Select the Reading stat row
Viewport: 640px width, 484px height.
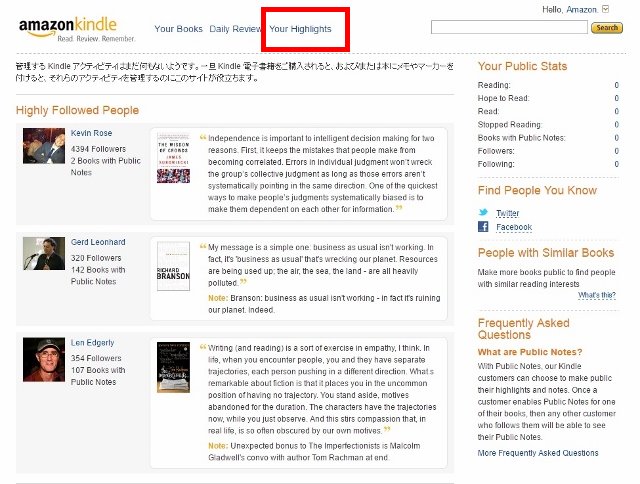(548, 85)
